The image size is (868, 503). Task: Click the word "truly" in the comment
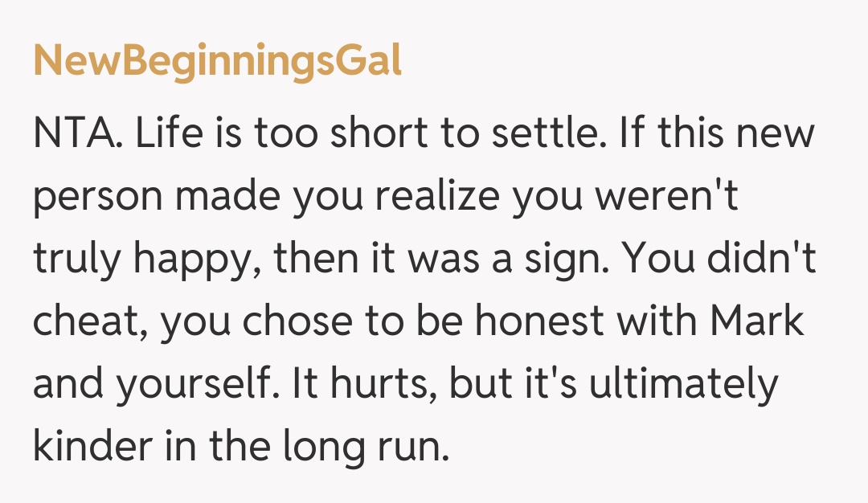(76, 260)
